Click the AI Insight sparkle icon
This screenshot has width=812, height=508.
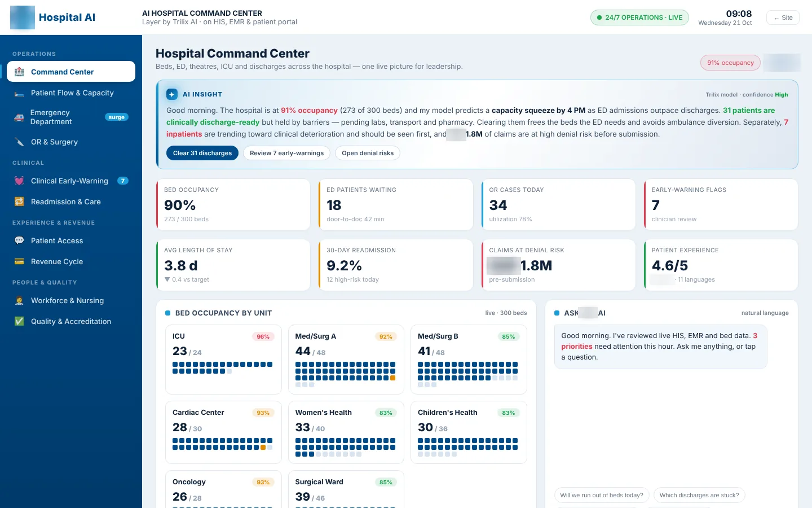172,94
